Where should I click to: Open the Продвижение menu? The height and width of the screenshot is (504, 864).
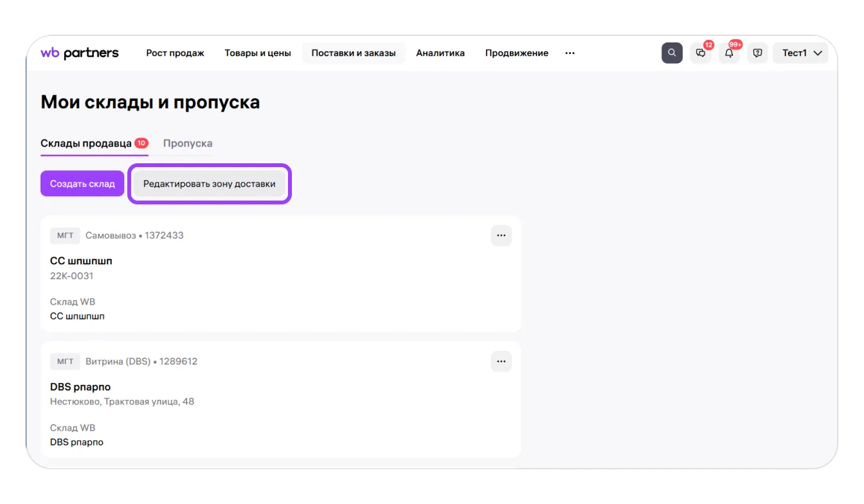click(x=517, y=53)
